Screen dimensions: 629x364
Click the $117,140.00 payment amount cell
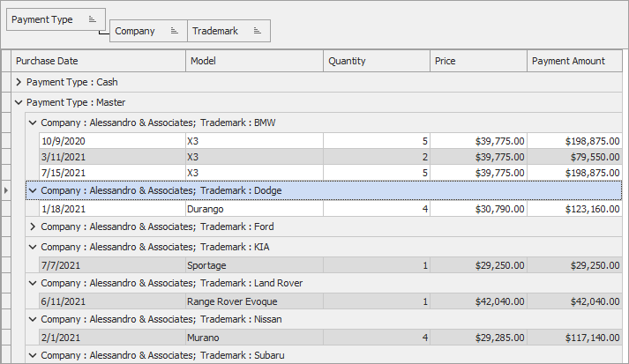[x=573, y=338]
